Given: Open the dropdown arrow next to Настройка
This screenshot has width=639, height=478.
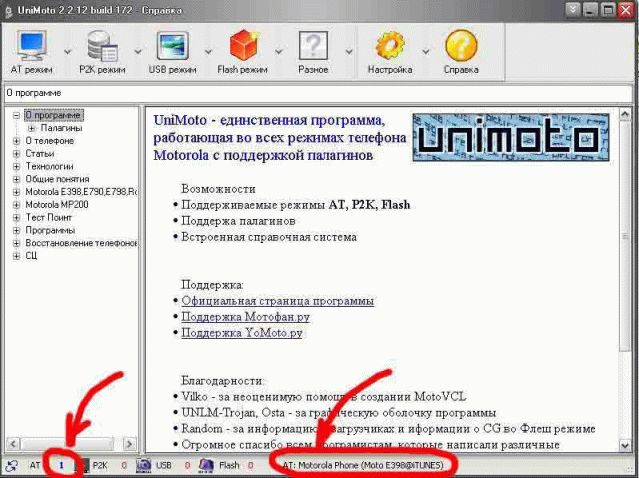Looking at the screenshot, I should tap(425, 51).
